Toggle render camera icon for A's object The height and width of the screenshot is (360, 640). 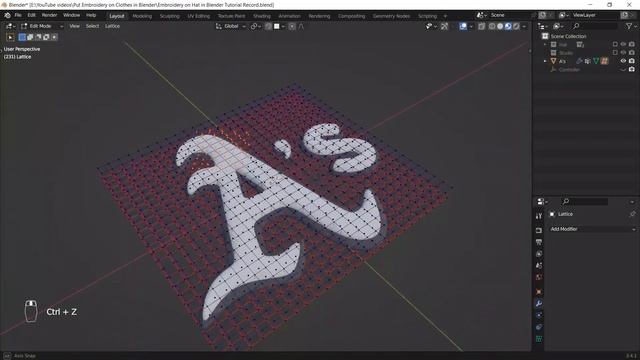coord(632,61)
